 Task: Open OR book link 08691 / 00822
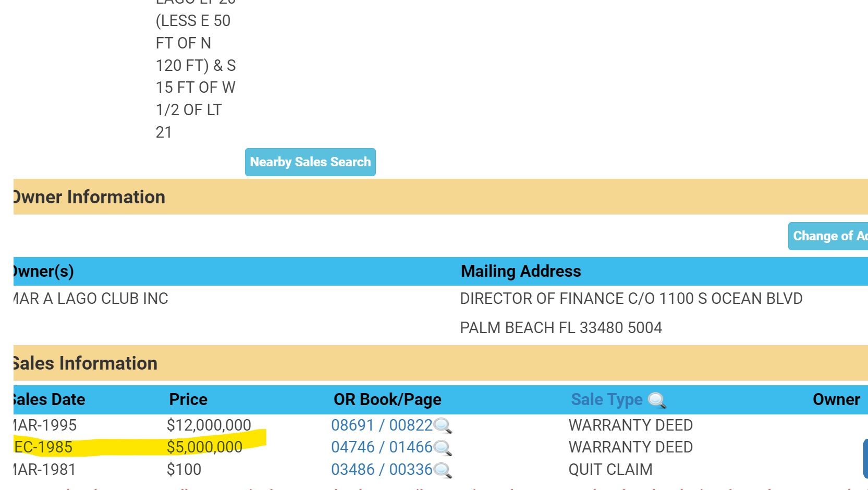pos(382,425)
